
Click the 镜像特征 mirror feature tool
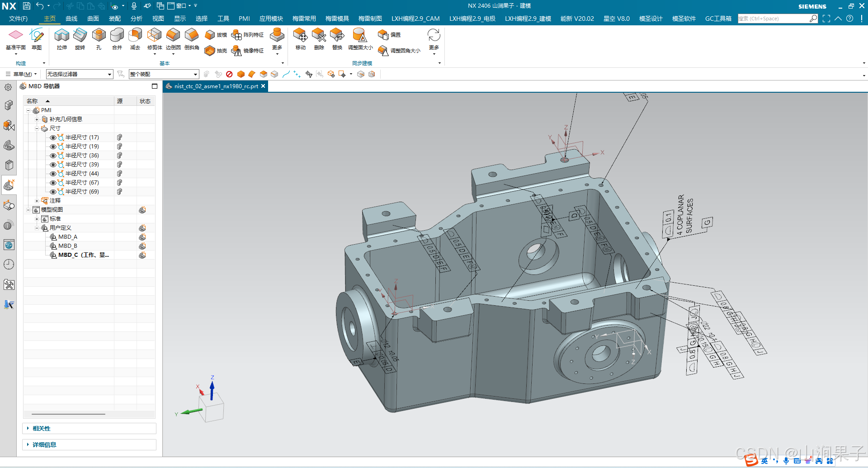247,51
